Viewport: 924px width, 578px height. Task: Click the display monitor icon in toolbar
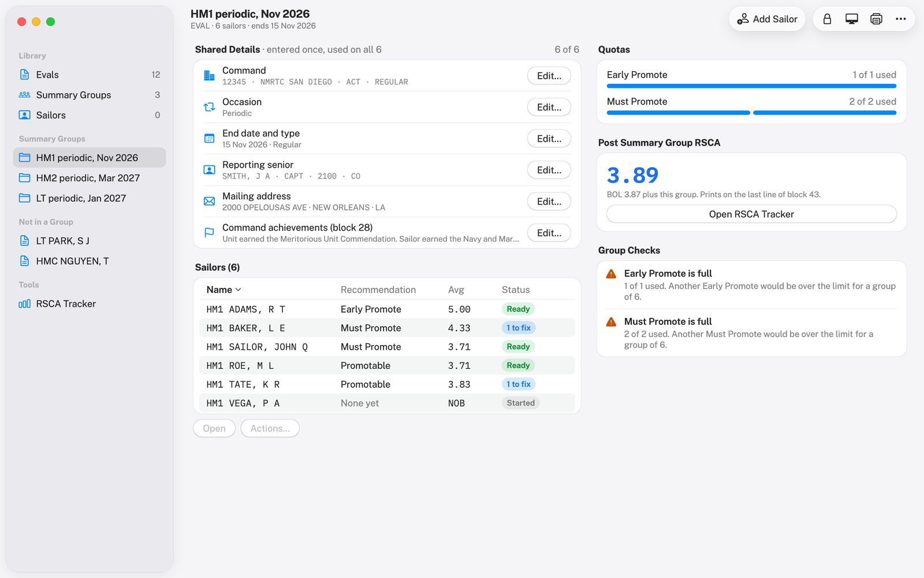(851, 19)
